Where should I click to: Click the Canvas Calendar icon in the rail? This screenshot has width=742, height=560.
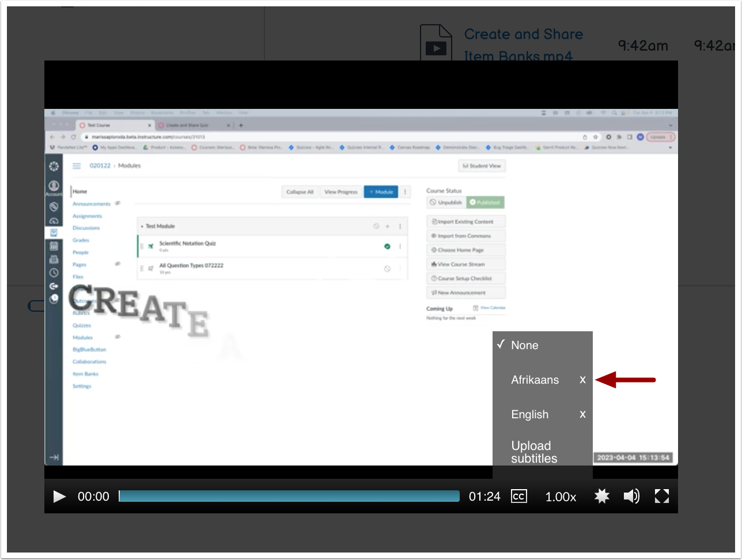point(54,245)
